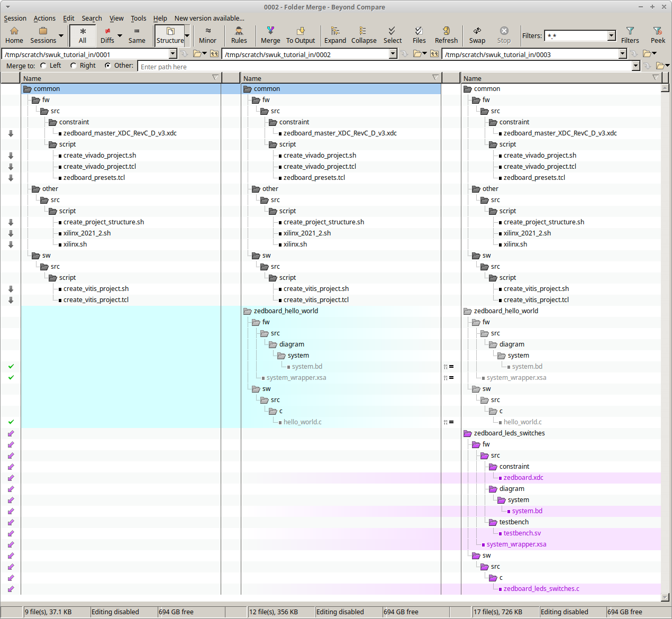
Task: Open the Peek tool
Action: point(658,35)
